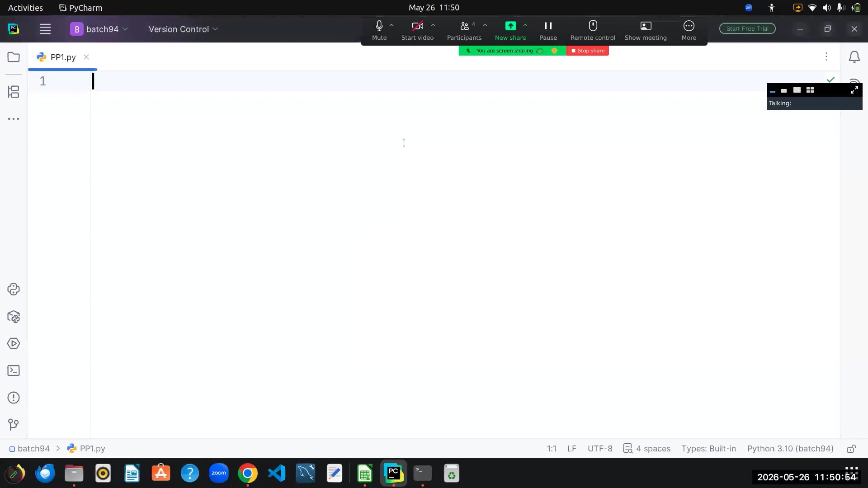Click Start Free Trial button
This screenshot has height=488, width=868.
coord(747,28)
